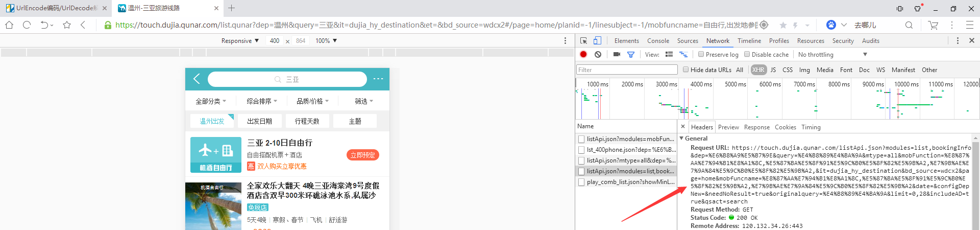Switch to UrlEncode browser tab

click(x=56, y=8)
